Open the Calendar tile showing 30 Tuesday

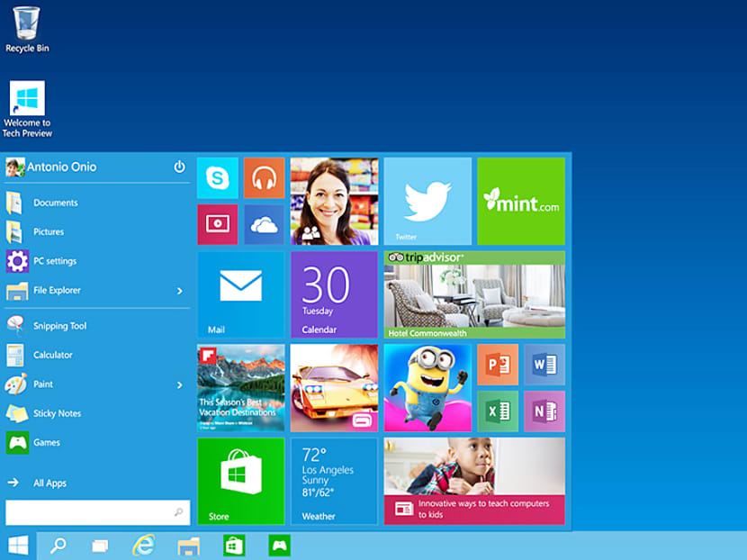335,294
